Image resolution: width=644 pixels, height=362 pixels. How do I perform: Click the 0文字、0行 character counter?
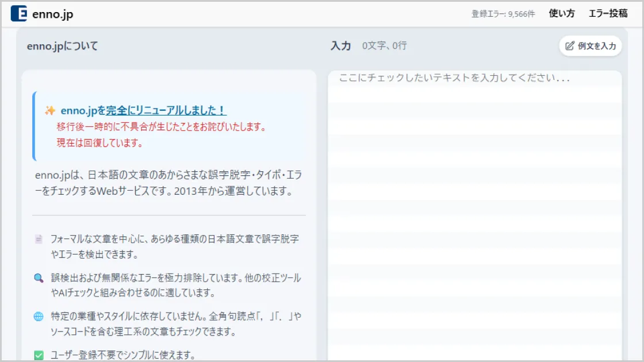[384, 46]
